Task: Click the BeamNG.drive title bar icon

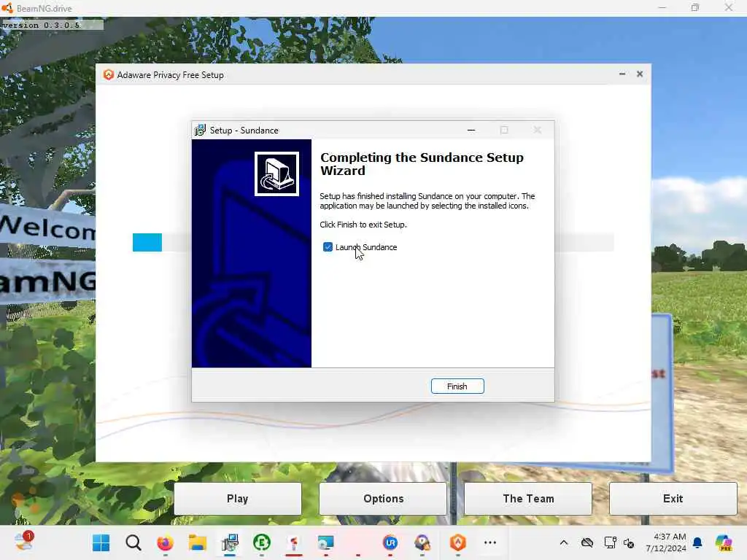Action: click(7, 8)
